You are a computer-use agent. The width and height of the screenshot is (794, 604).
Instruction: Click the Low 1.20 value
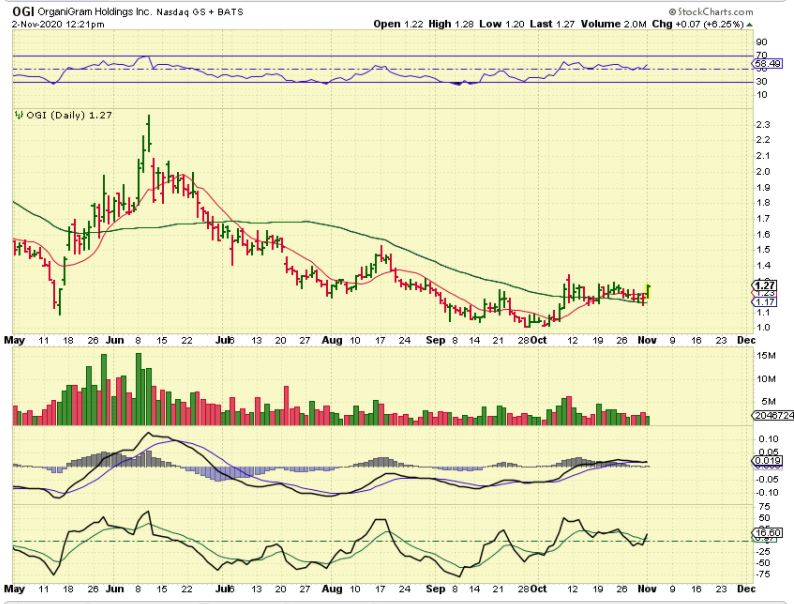coord(501,24)
